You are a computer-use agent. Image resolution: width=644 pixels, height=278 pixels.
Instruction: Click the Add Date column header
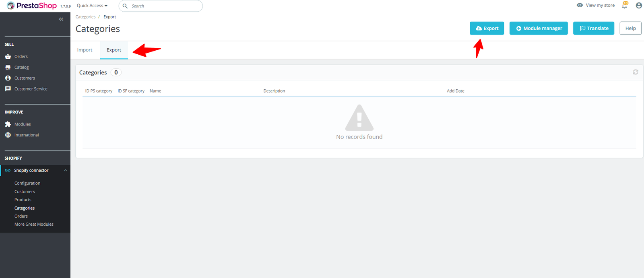[x=456, y=91]
